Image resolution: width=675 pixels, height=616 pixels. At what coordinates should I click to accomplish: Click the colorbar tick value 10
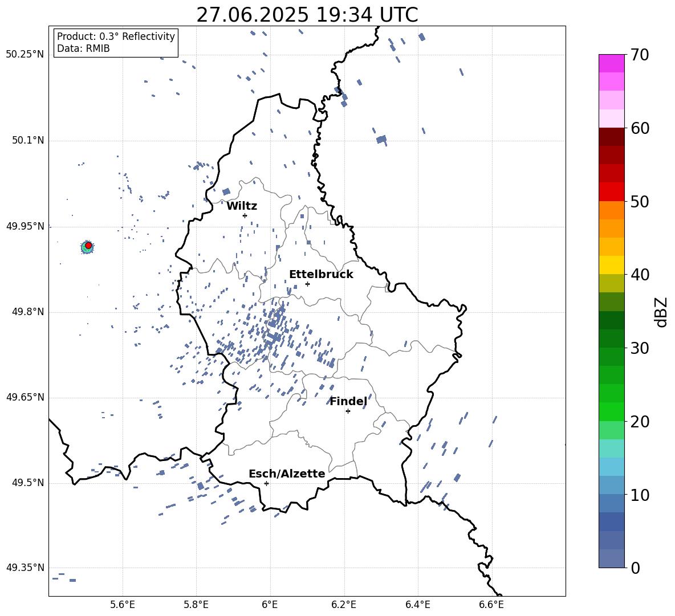[639, 495]
